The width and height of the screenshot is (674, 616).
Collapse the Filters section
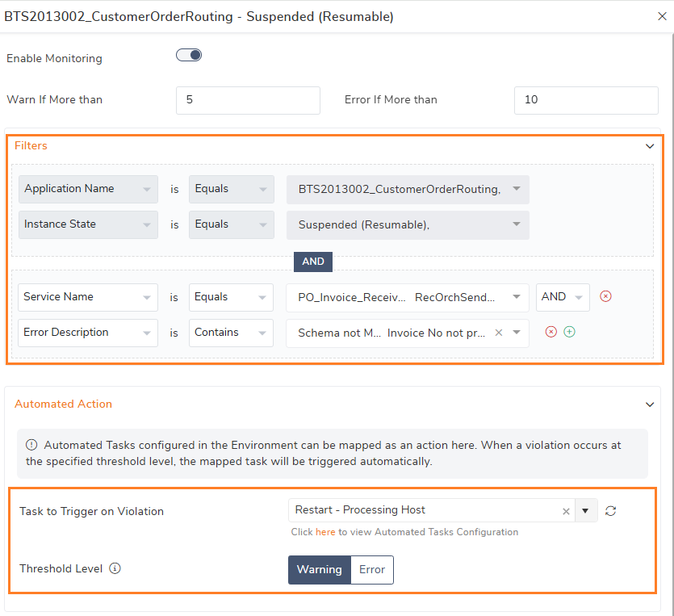pos(650,146)
